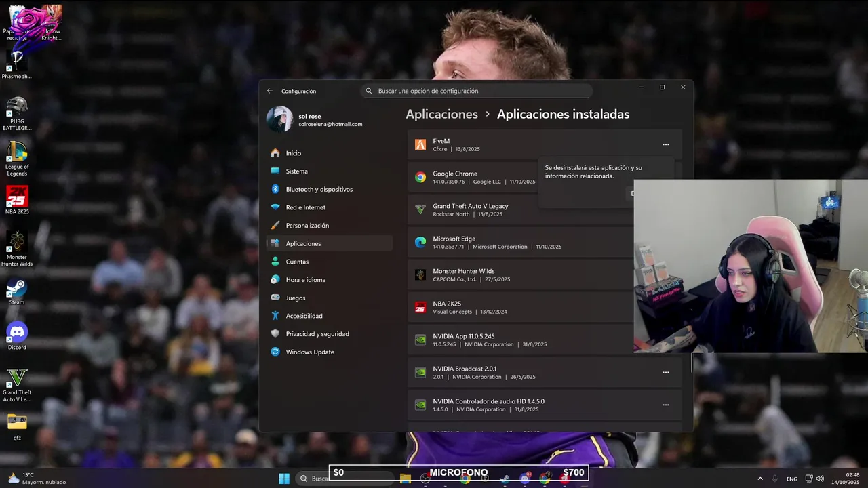Click the Aplicaciones breadcrumb link
The width and height of the screenshot is (868, 488).
coord(441,115)
